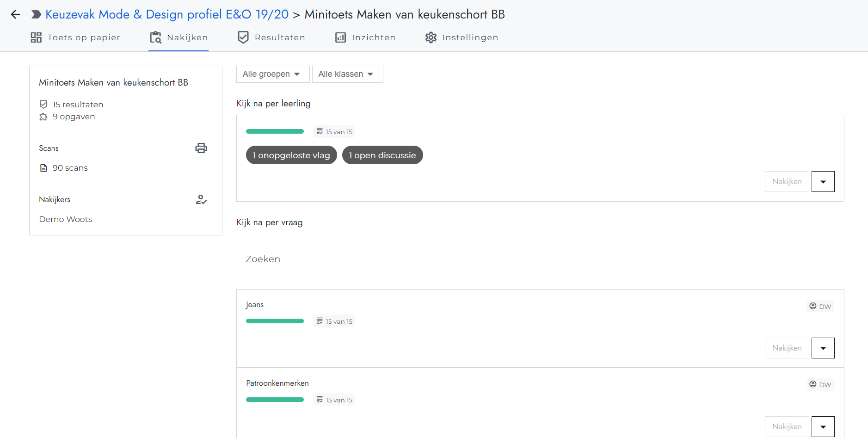Image resolution: width=868 pixels, height=438 pixels.
Task: Click the 1 onopgeloste vlag chip
Action: tap(291, 155)
